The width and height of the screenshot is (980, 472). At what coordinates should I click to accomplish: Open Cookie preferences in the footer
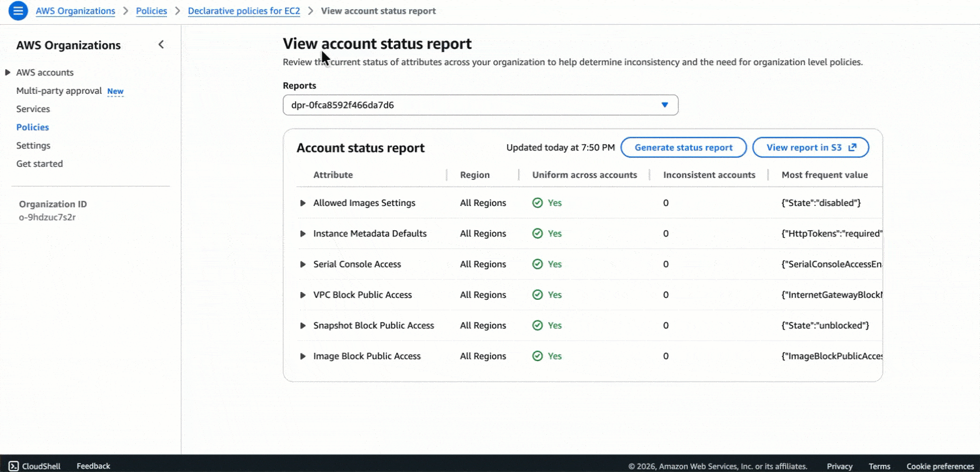(x=940, y=466)
